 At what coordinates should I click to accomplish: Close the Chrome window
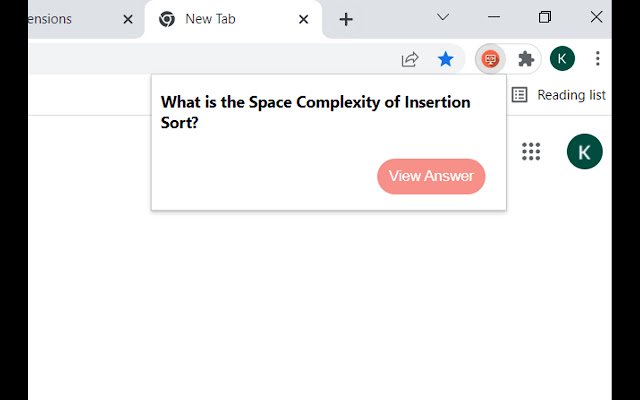point(596,17)
